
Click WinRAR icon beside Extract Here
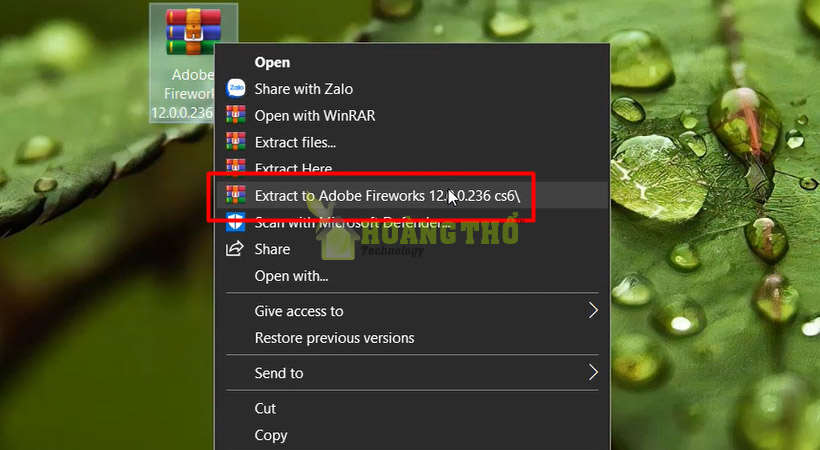pyautogui.click(x=235, y=167)
